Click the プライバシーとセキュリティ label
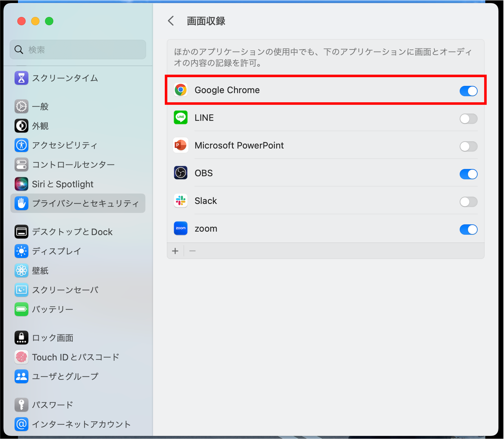The height and width of the screenshot is (439, 504). (85, 203)
